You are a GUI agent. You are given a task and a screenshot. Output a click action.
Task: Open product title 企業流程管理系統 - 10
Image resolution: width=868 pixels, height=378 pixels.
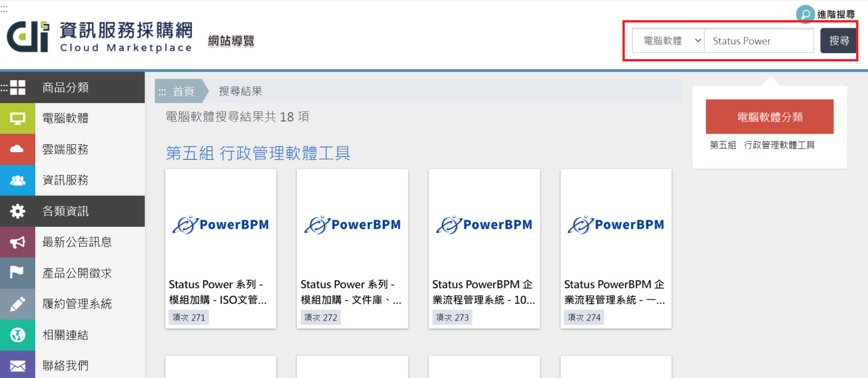483,292
